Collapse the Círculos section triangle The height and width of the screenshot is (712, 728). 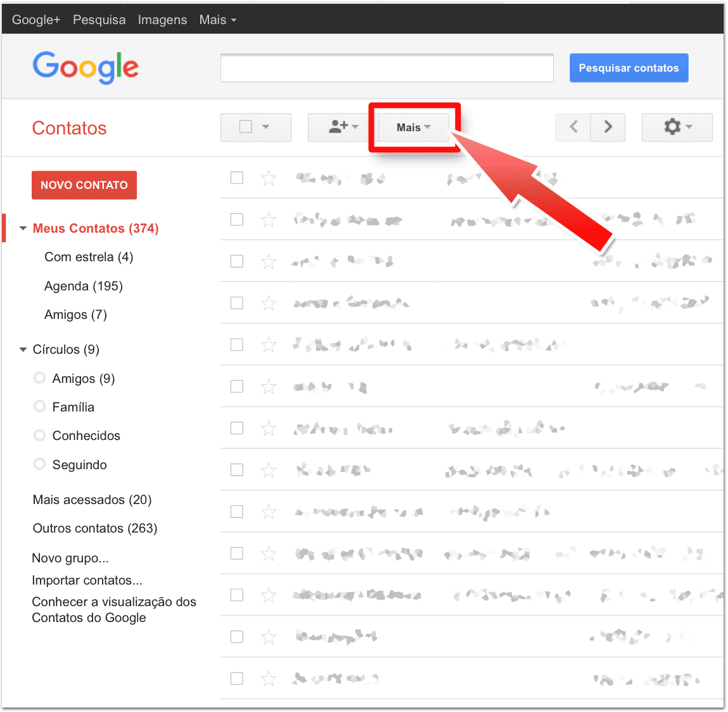tap(23, 350)
